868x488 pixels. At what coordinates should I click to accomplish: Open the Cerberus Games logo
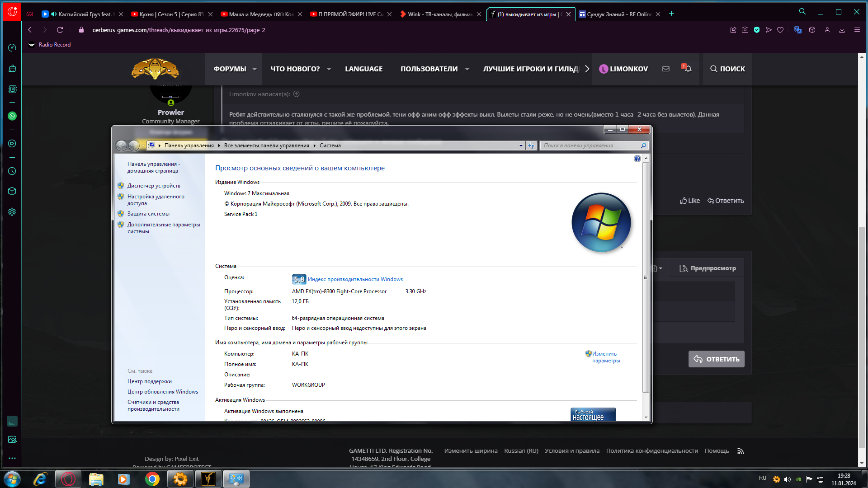coord(155,69)
